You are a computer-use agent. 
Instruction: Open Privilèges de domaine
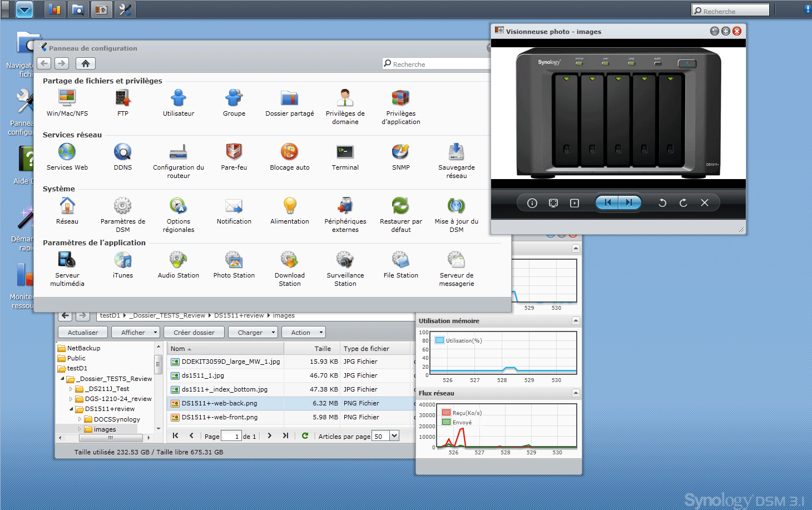[345, 98]
